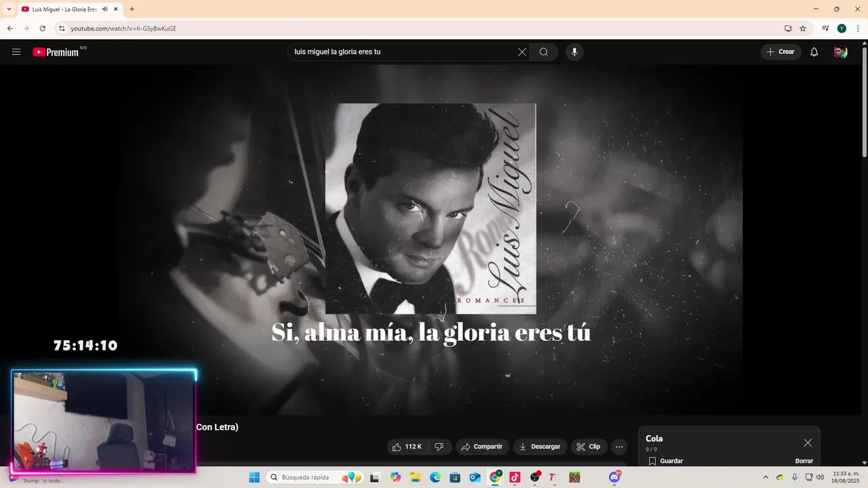
Task: Open more actions ellipsis under video
Action: coord(619,447)
